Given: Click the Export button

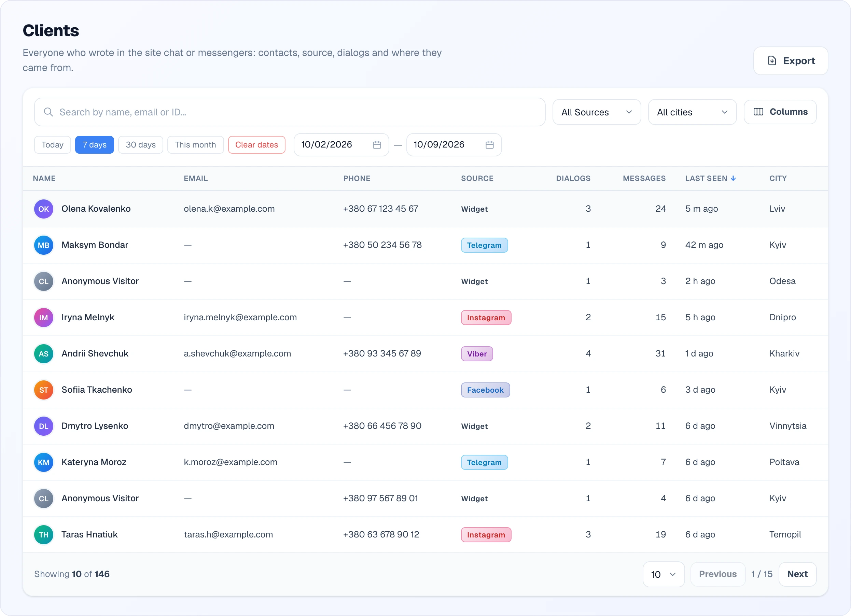Looking at the screenshot, I should click(791, 61).
